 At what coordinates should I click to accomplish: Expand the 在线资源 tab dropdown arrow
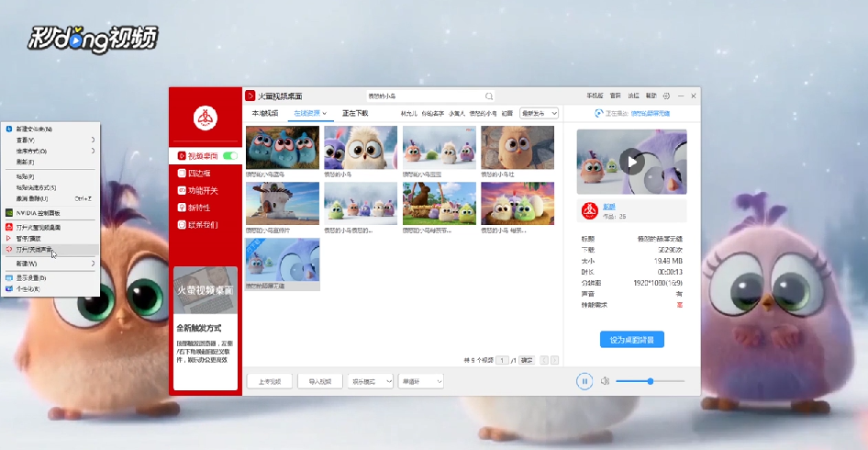(x=325, y=114)
